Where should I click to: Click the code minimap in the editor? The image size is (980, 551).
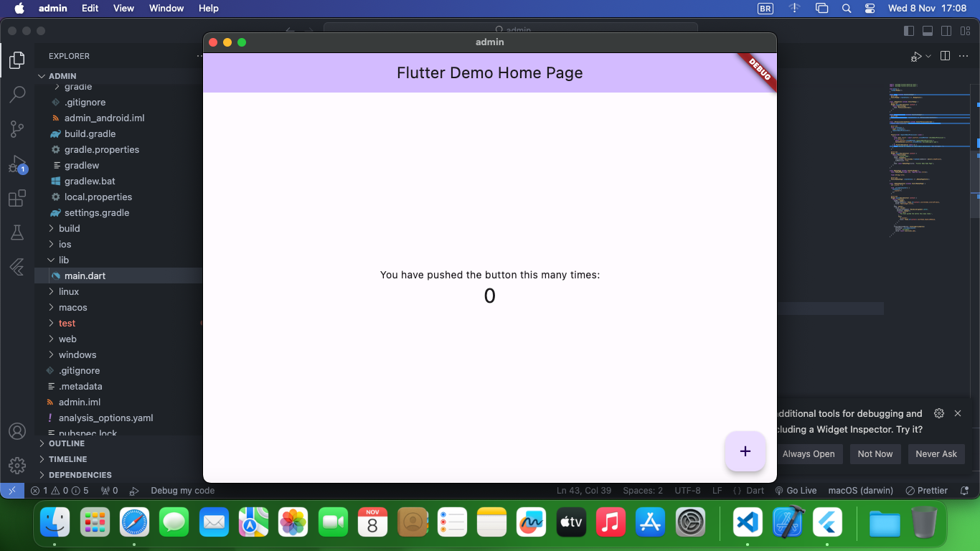click(930, 161)
